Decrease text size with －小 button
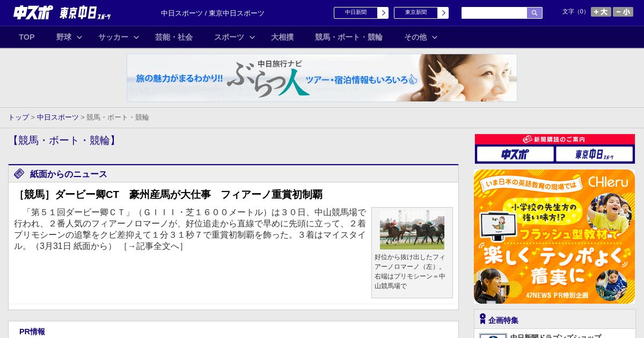The height and width of the screenshot is (338, 644). (x=623, y=12)
